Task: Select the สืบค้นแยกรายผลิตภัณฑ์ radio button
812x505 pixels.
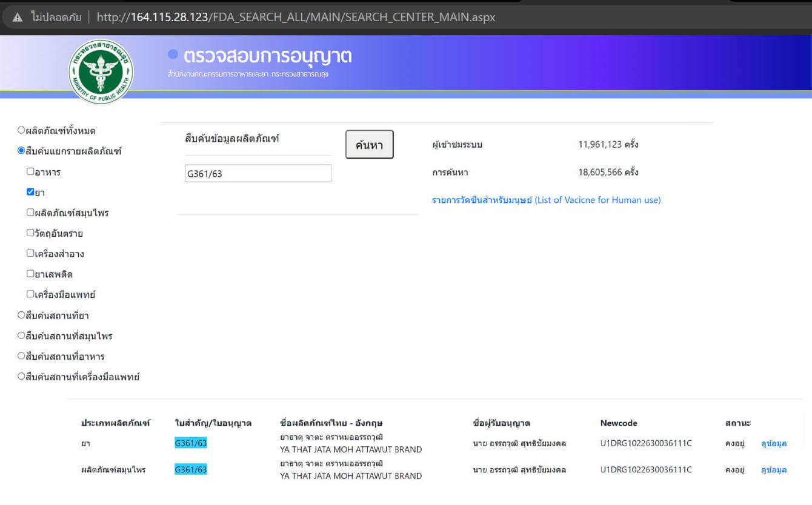Action: click(x=21, y=151)
